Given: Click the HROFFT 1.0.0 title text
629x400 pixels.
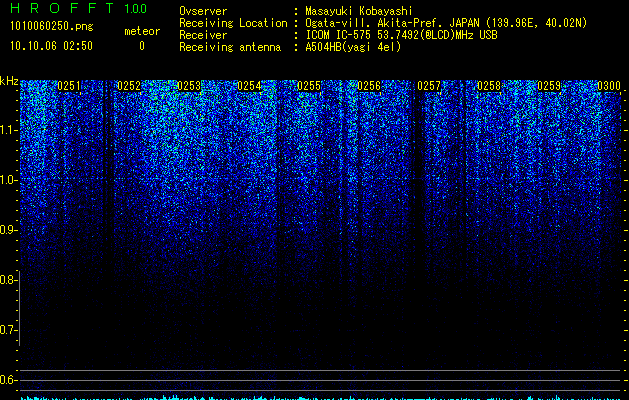Looking at the screenshot, I should [78, 8].
